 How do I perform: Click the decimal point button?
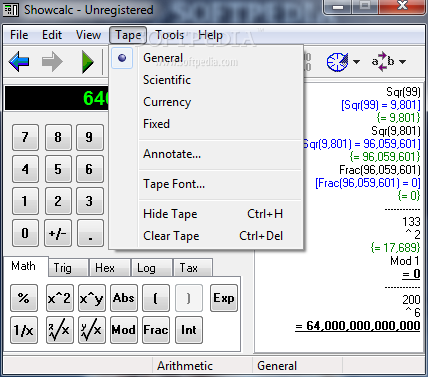[x=90, y=233]
